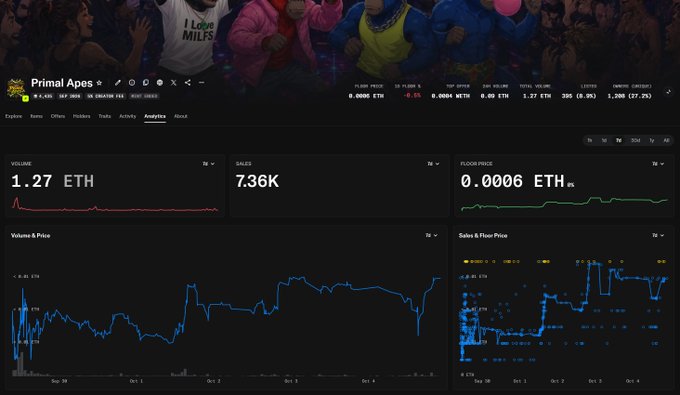Click the 395 listed header stat
680x395 pixels.
pyautogui.click(x=579, y=96)
